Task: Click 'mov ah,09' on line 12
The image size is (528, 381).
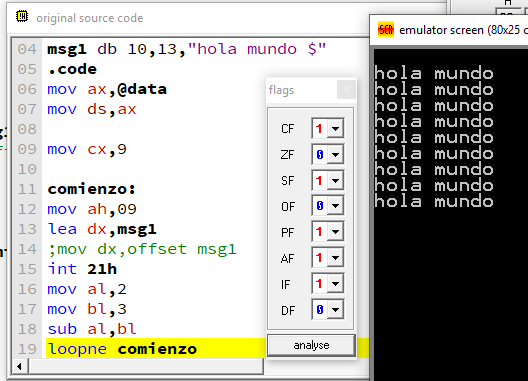Action: click(92, 209)
